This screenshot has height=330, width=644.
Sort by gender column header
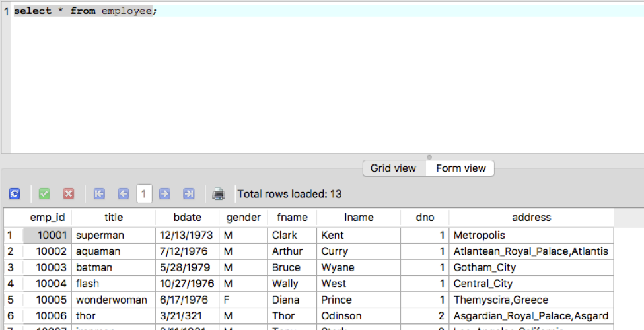click(x=243, y=218)
